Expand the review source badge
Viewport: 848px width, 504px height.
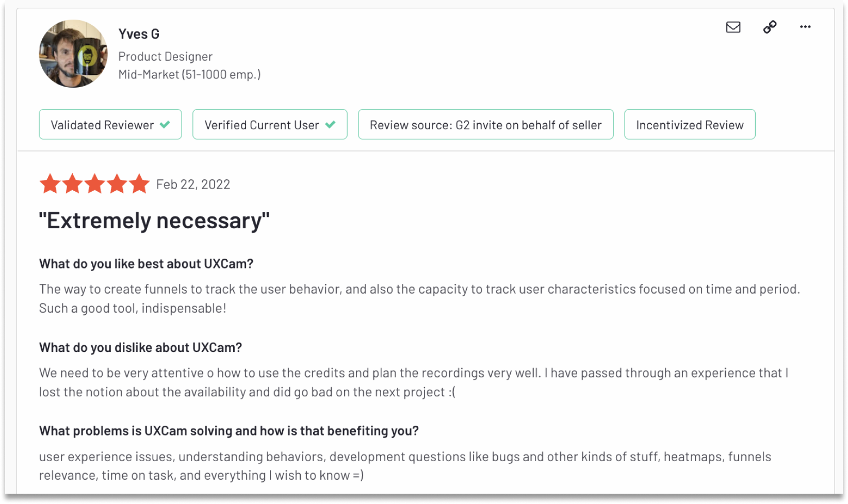click(x=485, y=124)
